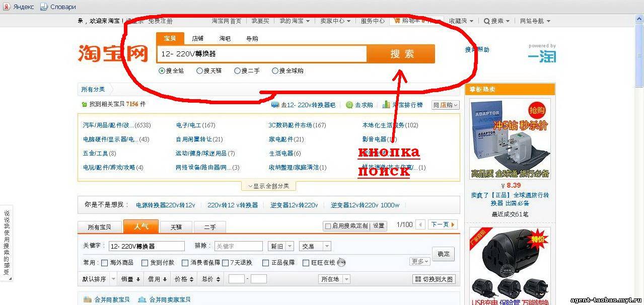Click the magnifier search icon in top navigation

point(487,21)
